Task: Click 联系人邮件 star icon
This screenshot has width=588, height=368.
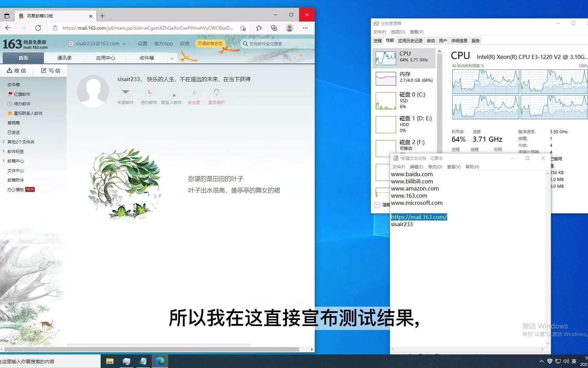Action: click(171, 92)
